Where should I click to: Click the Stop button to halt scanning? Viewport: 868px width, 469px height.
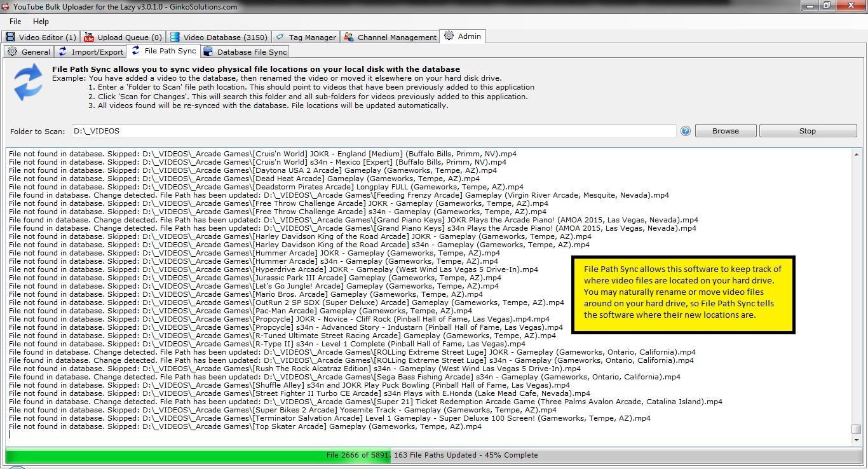808,131
